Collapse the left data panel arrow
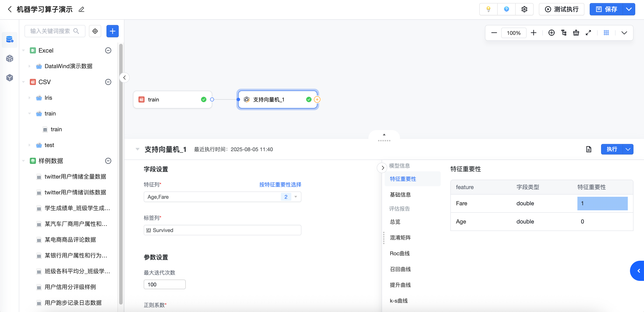Image resolution: width=644 pixels, height=312 pixels. coord(124,78)
